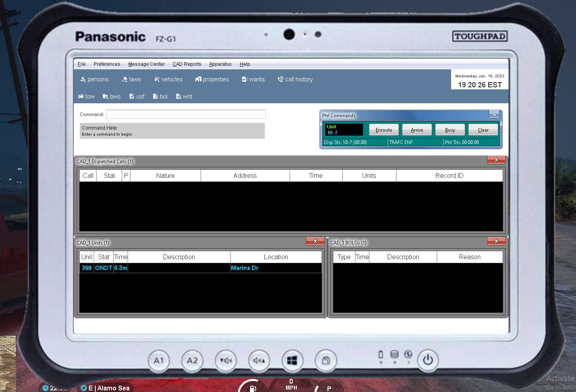Click the Type header in BOLOs table
The height and width of the screenshot is (392, 576).
click(x=344, y=257)
